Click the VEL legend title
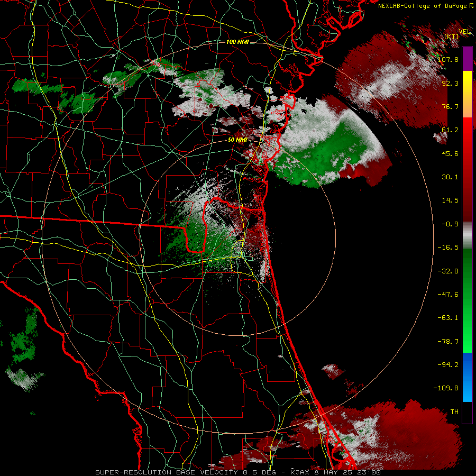Viewport: 476px width, 476px height. coord(464,32)
